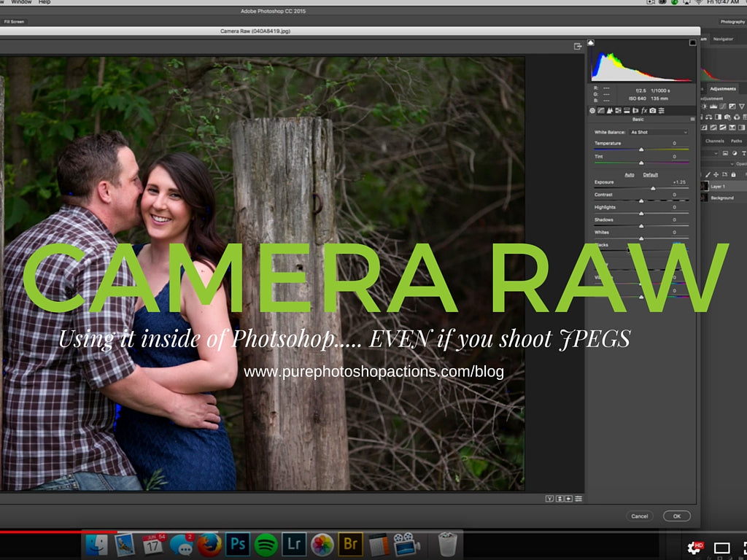
Task: Click the Auto tone link
Action: 630,175
